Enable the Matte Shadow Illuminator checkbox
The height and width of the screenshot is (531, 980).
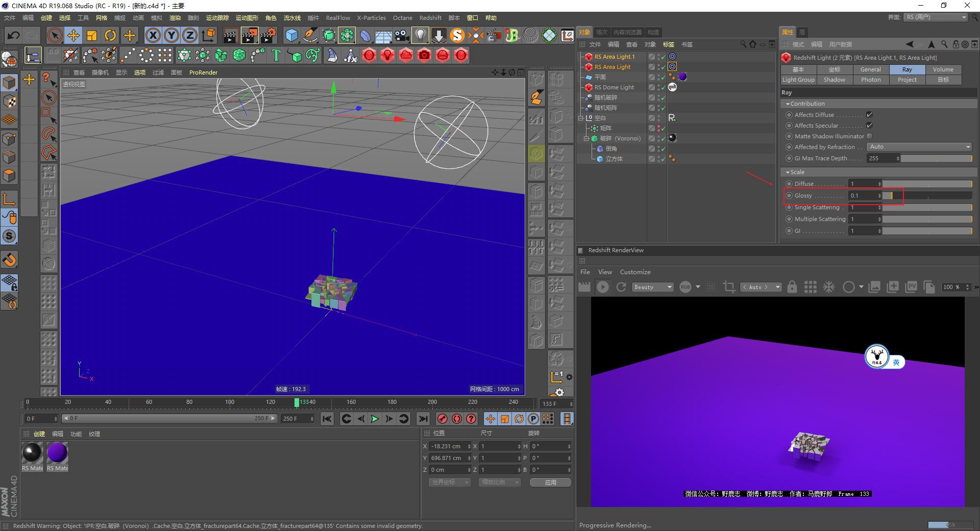(869, 136)
